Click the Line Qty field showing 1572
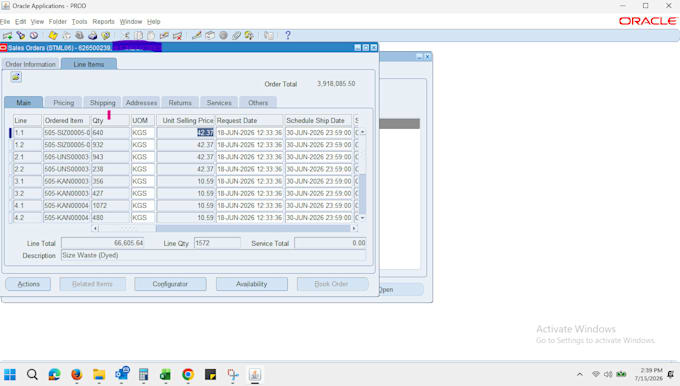The image size is (680, 386). tap(217, 243)
